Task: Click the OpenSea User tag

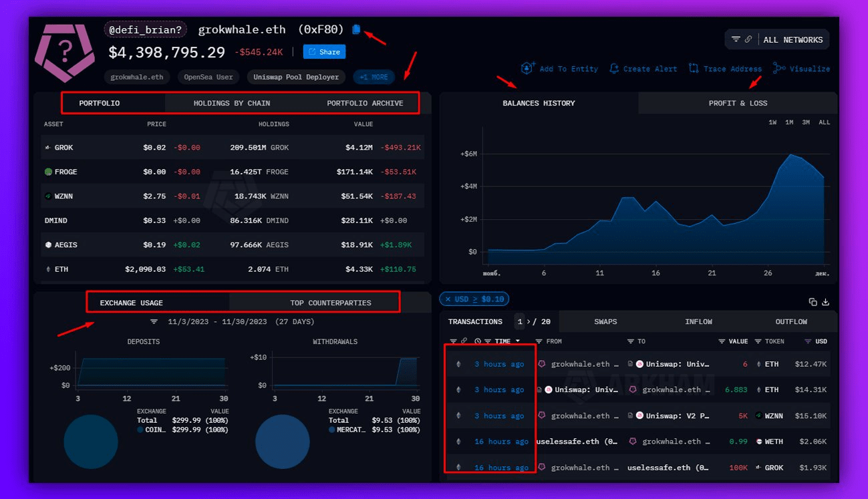Action: tap(208, 77)
